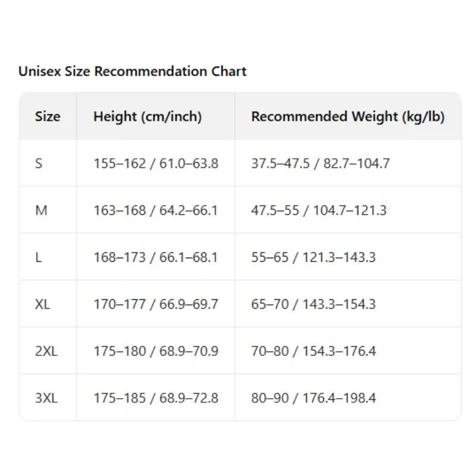Viewport: 476px width, 476px height.
Task: Pick the 3XL size cell
Action: coord(48,397)
